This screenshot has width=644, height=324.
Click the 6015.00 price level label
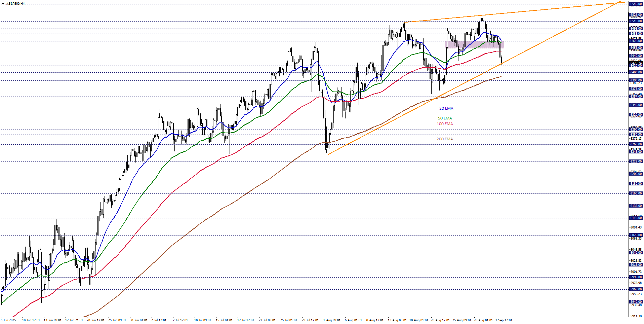click(x=636, y=265)
